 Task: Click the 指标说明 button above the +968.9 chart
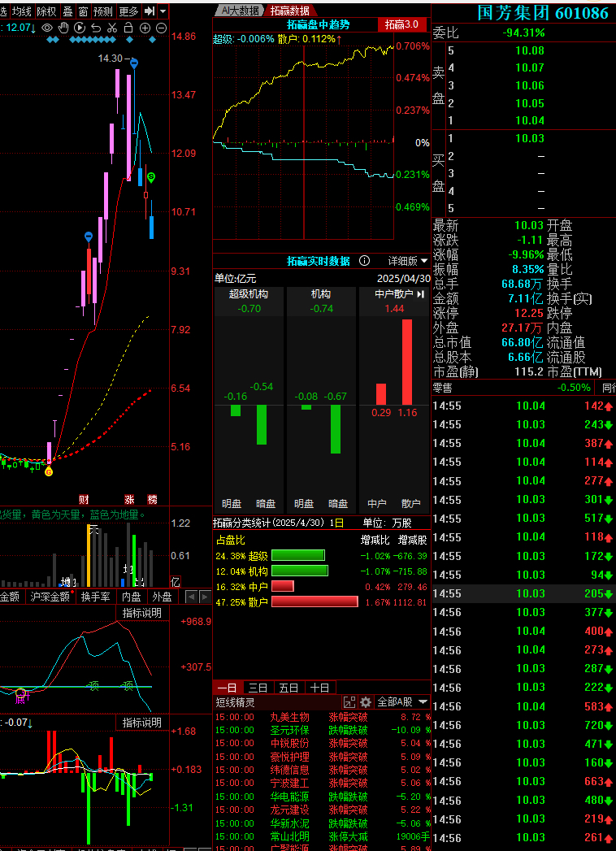(141, 613)
